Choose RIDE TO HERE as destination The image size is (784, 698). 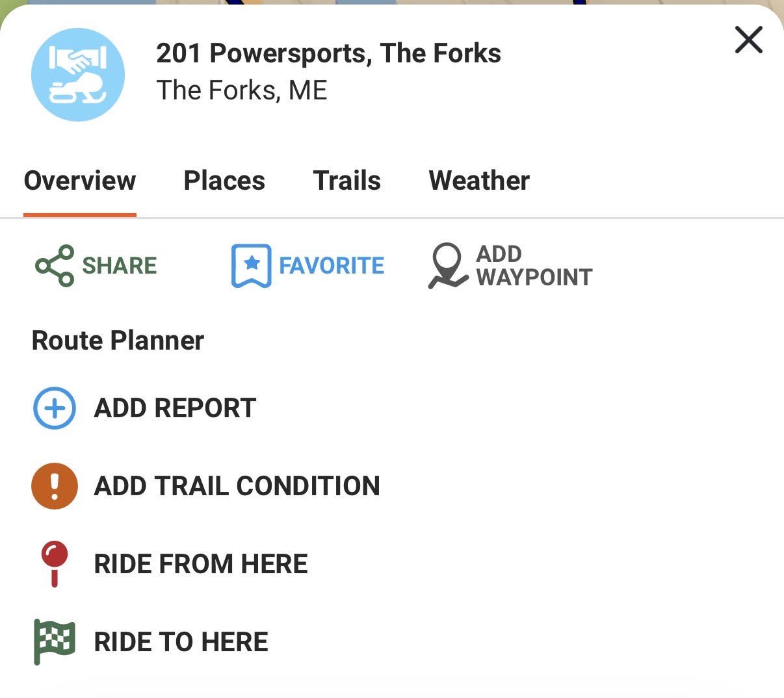coord(181,641)
